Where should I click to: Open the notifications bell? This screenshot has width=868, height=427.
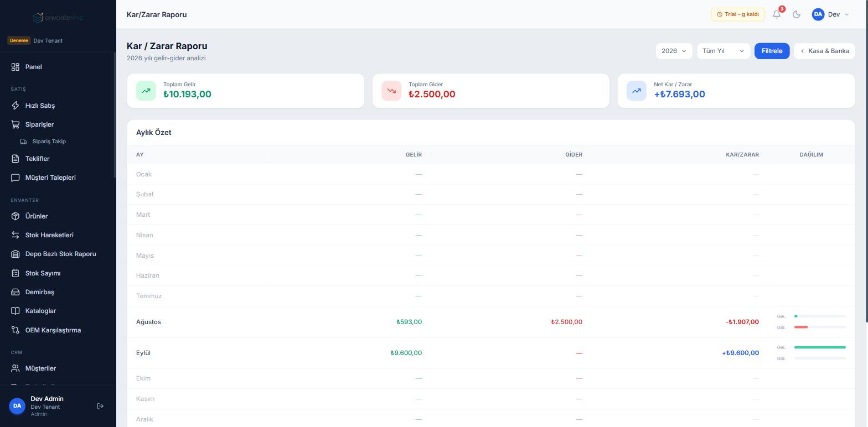click(x=777, y=14)
